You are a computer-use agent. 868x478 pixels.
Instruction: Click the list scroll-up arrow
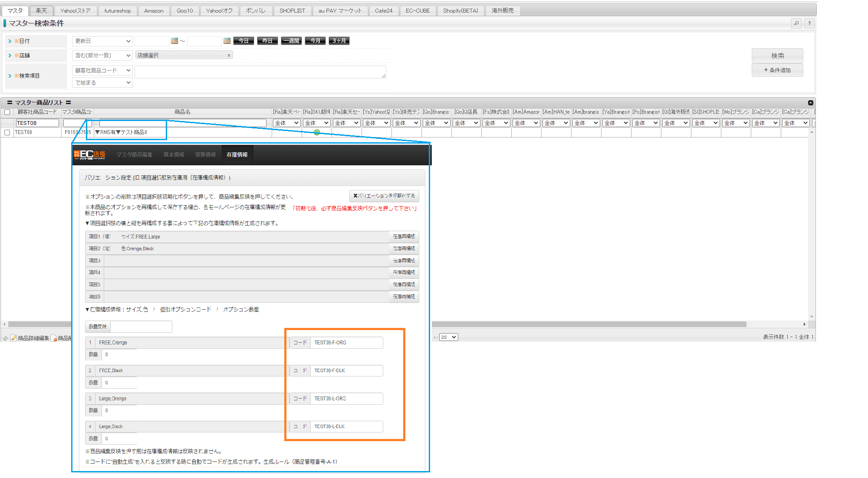[x=812, y=132]
